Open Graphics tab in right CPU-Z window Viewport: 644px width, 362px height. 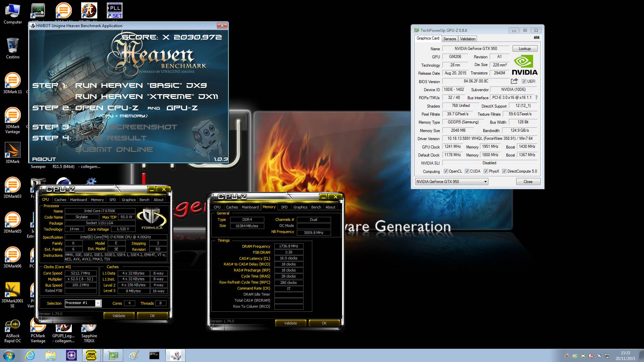301,207
